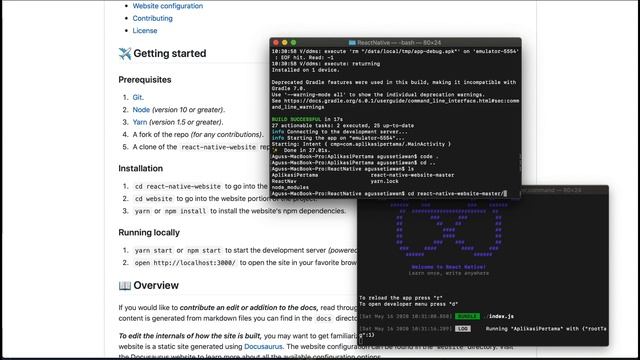Viewport: 640px width, 360px height.
Task: Click the folder icon in the terminal title bar
Action: pyautogui.click(x=352, y=42)
